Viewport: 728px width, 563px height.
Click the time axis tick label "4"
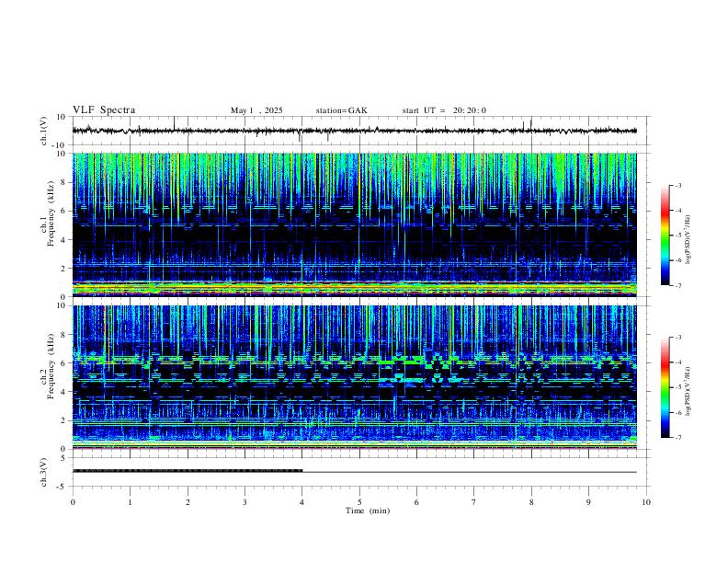(302, 502)
